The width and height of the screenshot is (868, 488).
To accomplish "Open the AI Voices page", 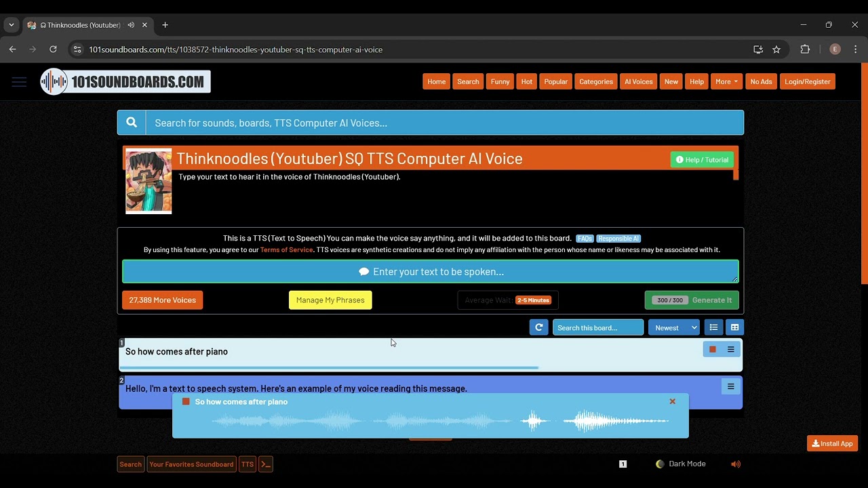I will 639,81.
